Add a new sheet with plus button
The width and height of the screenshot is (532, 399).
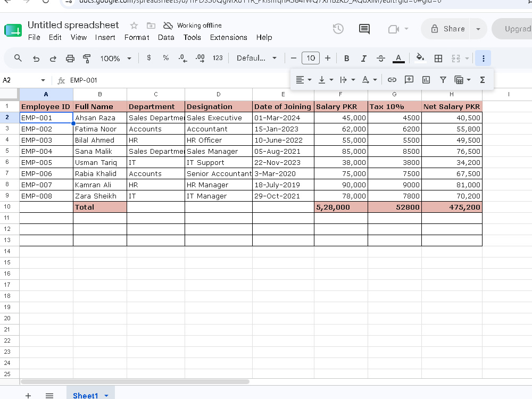click(28, 395)
